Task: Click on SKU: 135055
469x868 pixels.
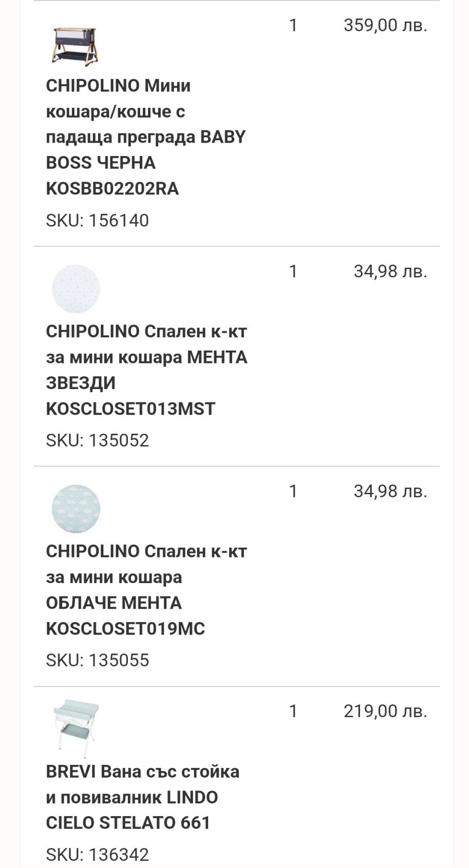Action: coord(98,660)
